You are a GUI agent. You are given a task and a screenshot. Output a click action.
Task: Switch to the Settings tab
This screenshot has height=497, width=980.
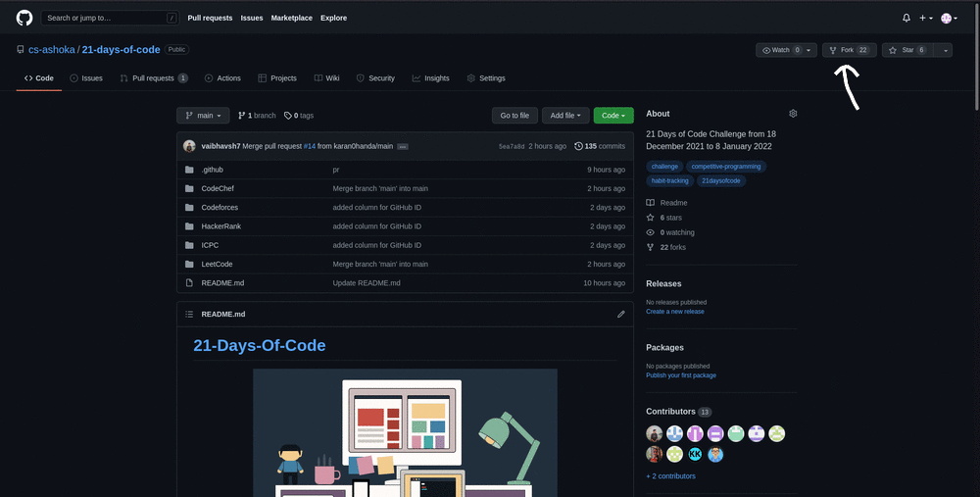486,78
